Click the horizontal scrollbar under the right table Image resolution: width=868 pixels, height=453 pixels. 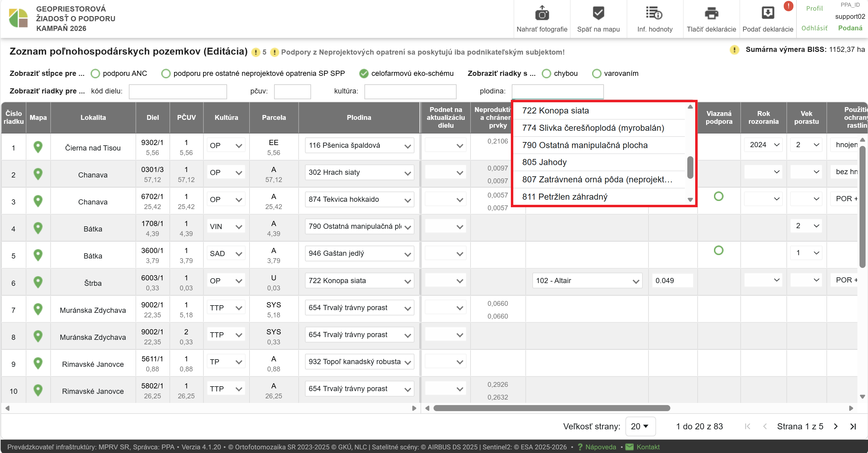point(551,408)
